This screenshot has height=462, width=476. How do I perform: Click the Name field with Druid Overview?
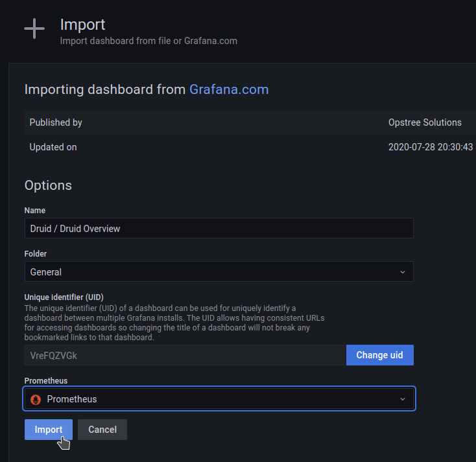(219, 229)
